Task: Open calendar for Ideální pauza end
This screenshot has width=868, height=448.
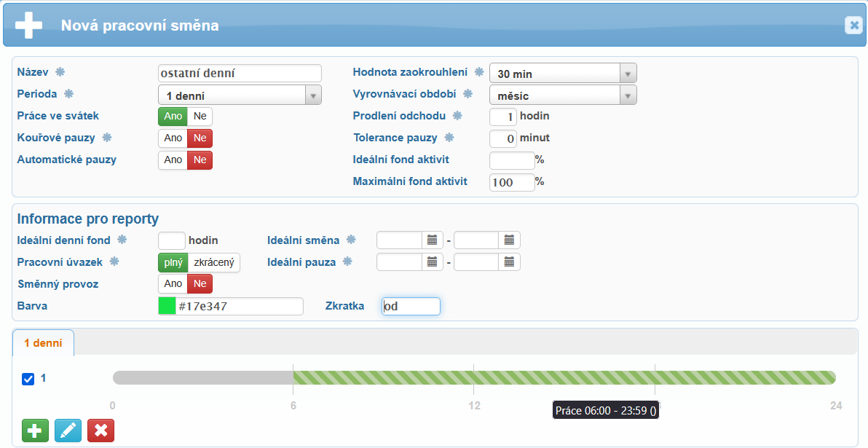Action: pyautogui.click(x=510, y=262)
